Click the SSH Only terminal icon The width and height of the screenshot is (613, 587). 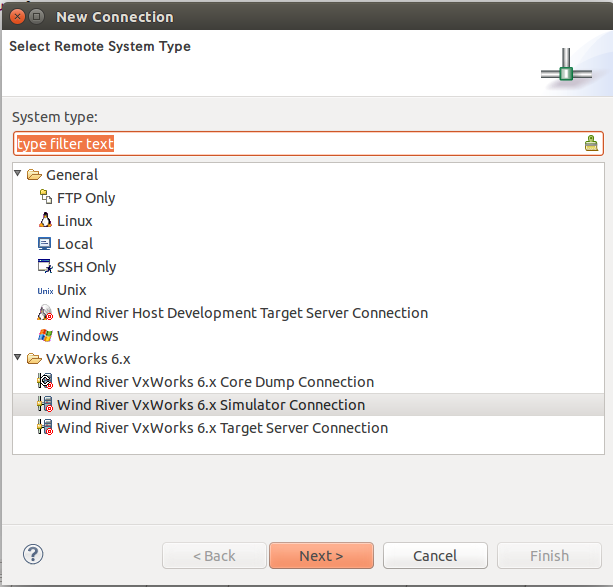point(45,266)
